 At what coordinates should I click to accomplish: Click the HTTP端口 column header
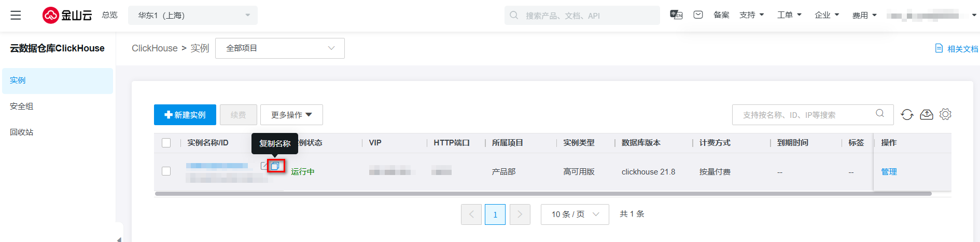452,143
